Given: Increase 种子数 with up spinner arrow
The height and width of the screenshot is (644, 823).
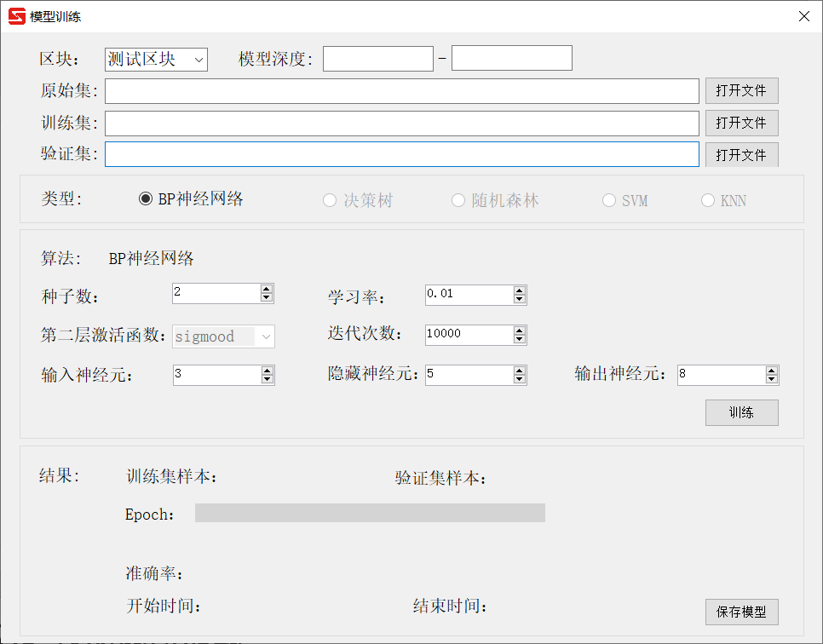Looking at the screenshot, I should tap(267, 289).
